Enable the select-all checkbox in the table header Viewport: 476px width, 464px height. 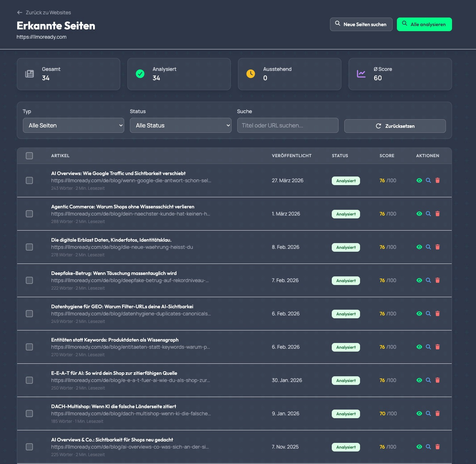29,155
